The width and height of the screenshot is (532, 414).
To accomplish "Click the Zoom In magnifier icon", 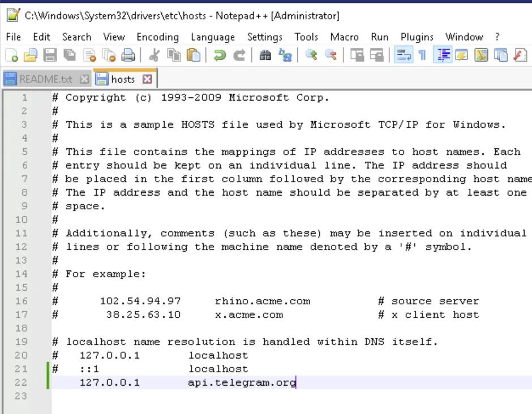I will [311, 55].
